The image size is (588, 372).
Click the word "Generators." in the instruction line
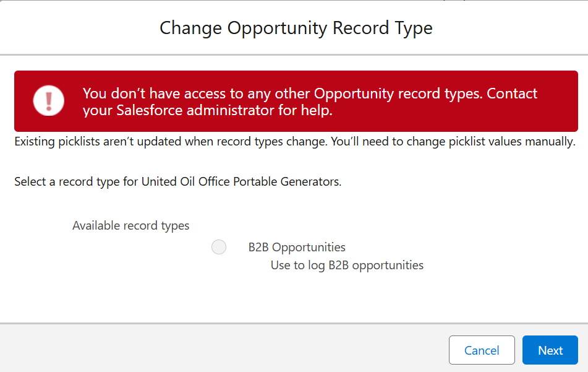coord(313,182)
